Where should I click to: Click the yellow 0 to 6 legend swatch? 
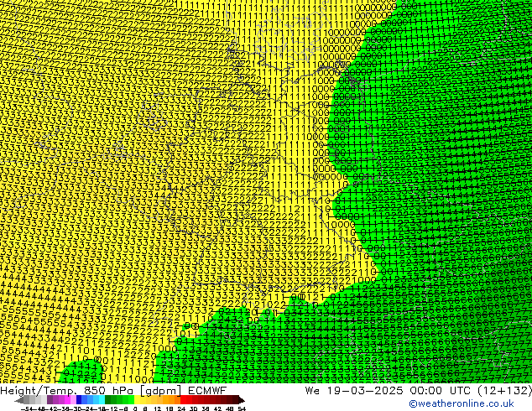[137, 399]
